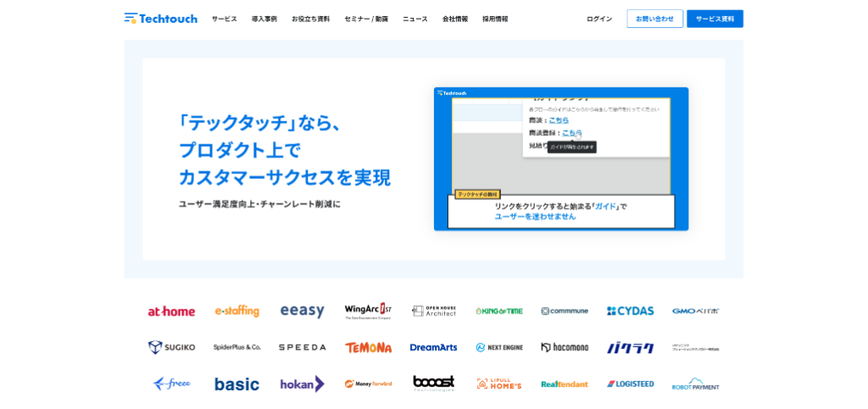Open the 導入事例 menu item
The image size is (868, 409).
[x=264, y=19]
